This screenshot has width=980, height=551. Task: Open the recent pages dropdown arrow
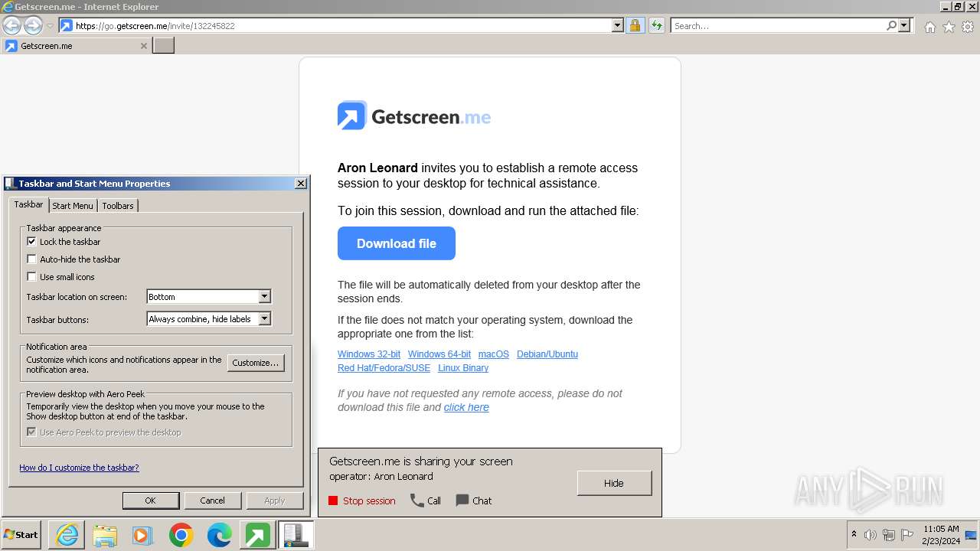click(50, 26)
